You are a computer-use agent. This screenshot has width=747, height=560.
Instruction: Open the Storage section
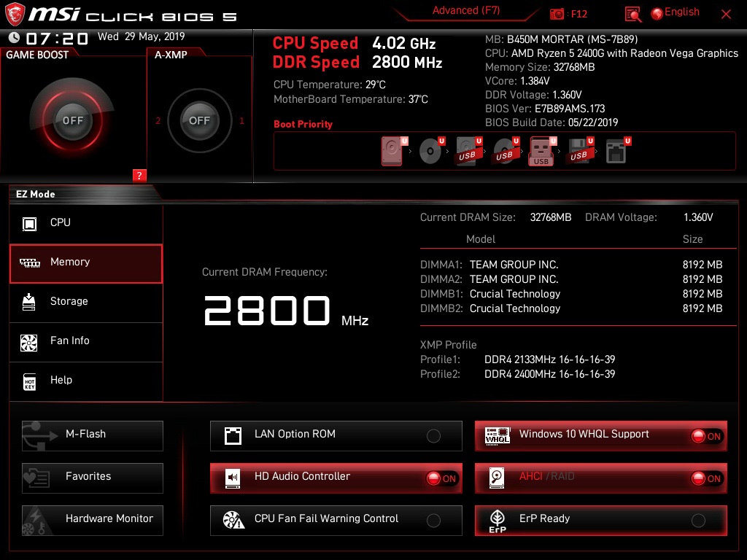pos(86,303)
